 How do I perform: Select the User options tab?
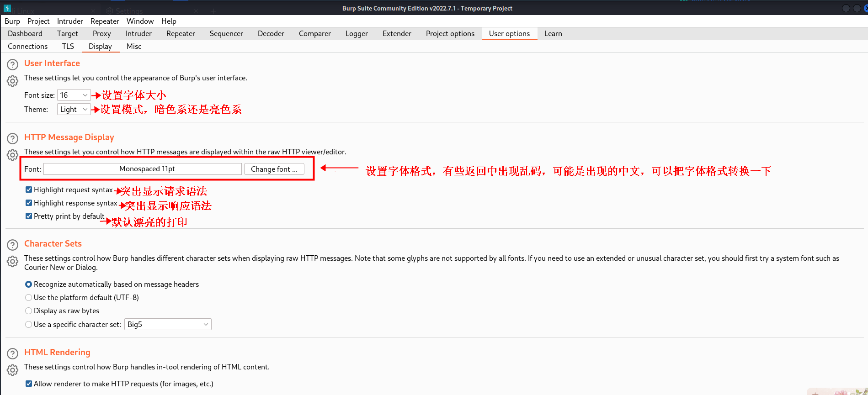pos(509,33)
